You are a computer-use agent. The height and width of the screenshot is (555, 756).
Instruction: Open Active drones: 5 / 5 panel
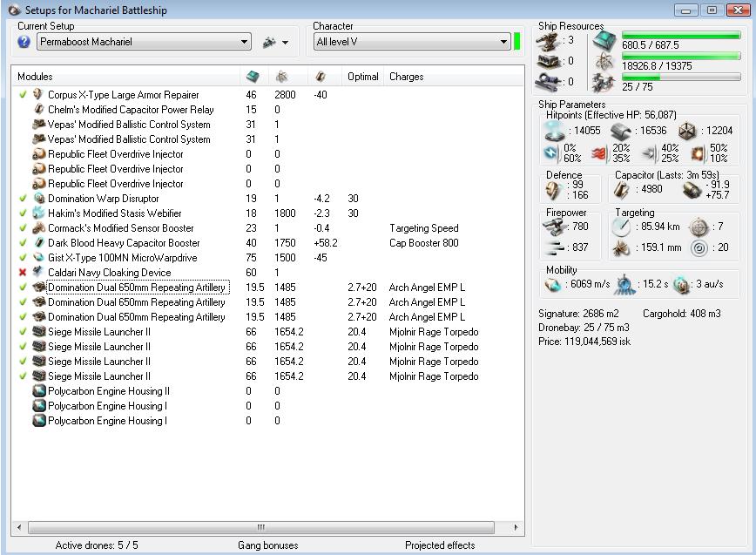97,545
